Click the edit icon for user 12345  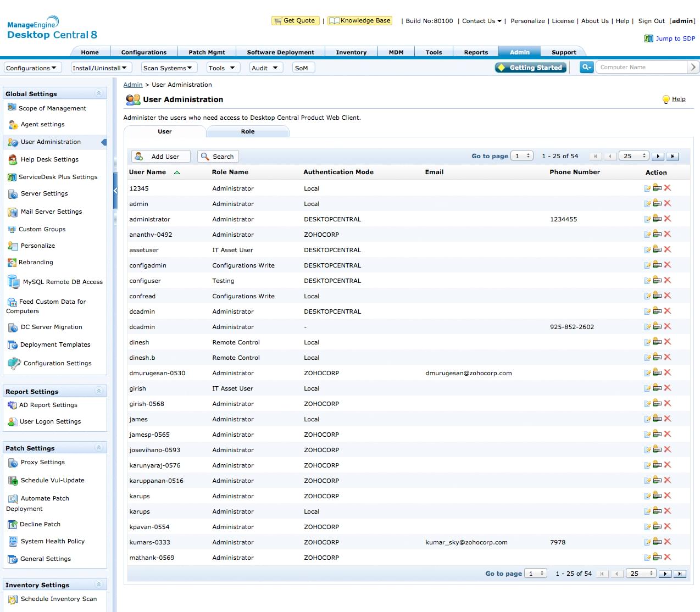[x=647, y=188]
